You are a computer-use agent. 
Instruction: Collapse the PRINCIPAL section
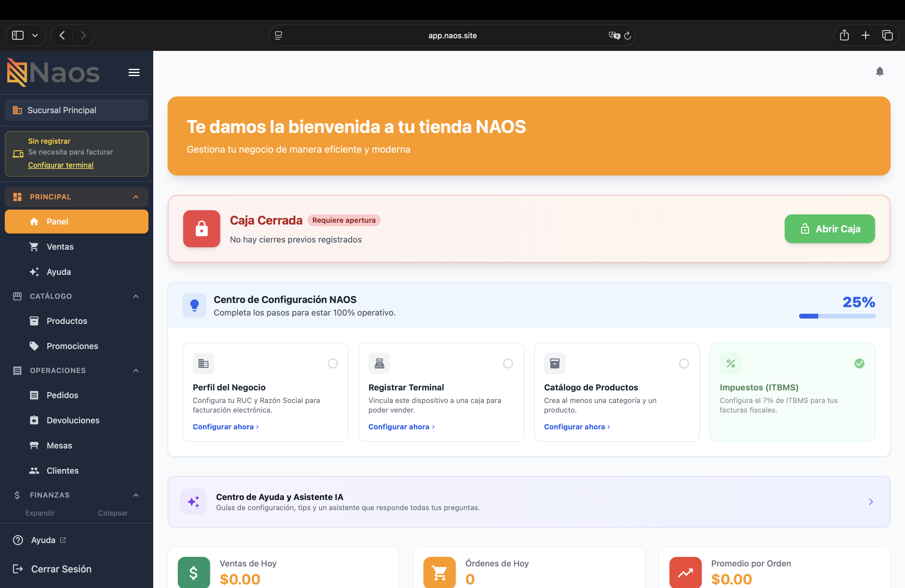[136, 197]
